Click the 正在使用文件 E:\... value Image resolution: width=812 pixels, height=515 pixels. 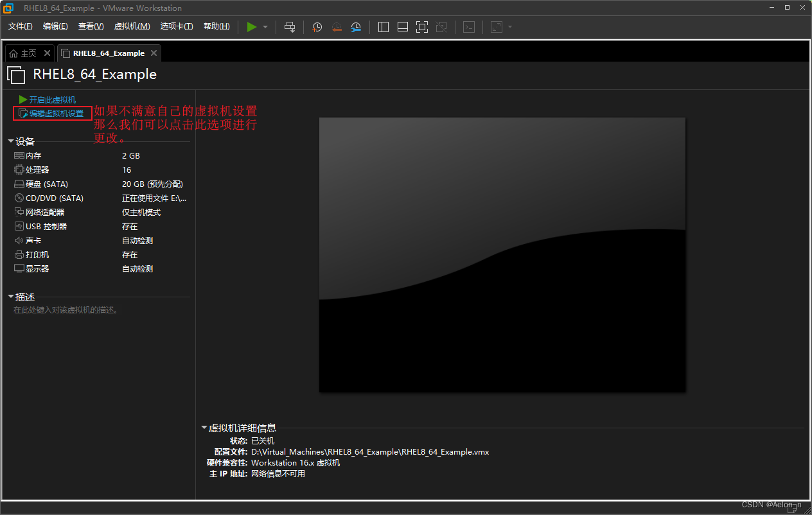(154, 198)
